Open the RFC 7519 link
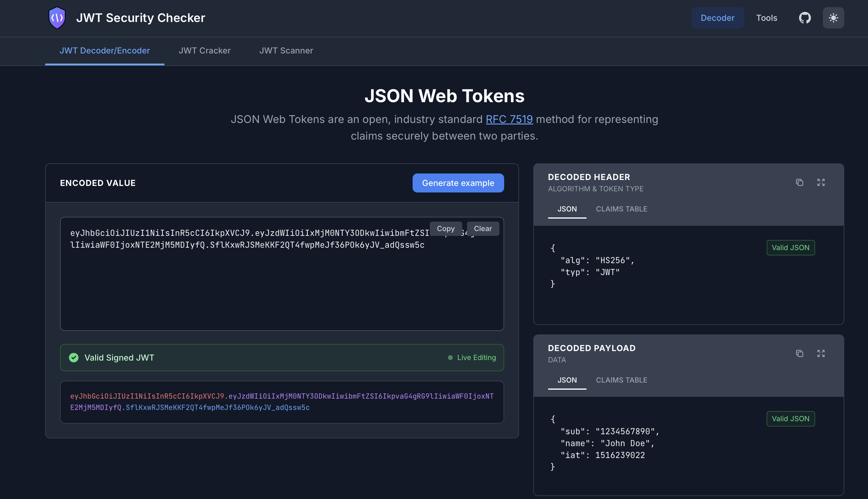 pyautogui.click(x=509, y=119)
